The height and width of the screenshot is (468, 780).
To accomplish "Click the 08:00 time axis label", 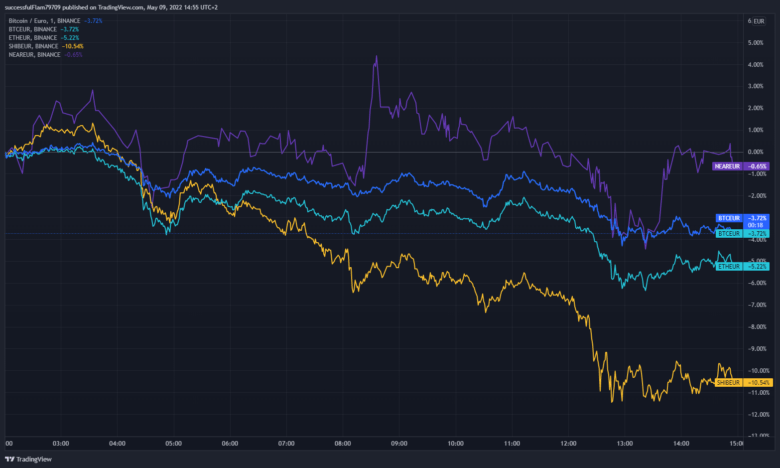I will click(x=343, y=443).
